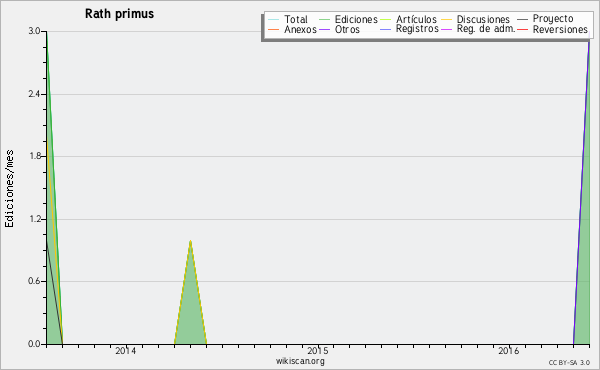600x370 pixels.
Task: Click the 'Rath primus' chart title
Action: click(x=119, y=14)
